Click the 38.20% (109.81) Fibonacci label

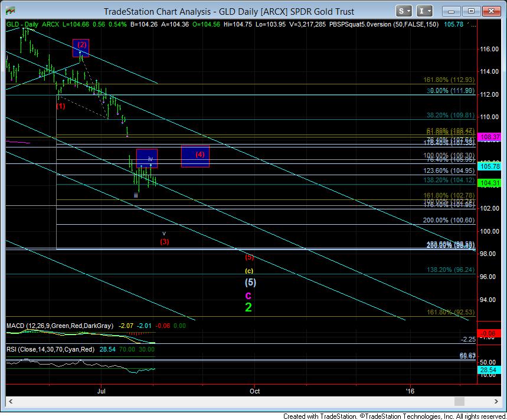click(x=450, y=116)
